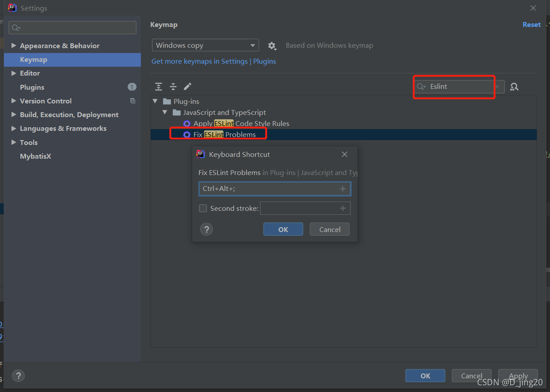Click ESLint icon next to Apply ESLint Code Style Rules
The image size is (550, 392).
[187, 124]
